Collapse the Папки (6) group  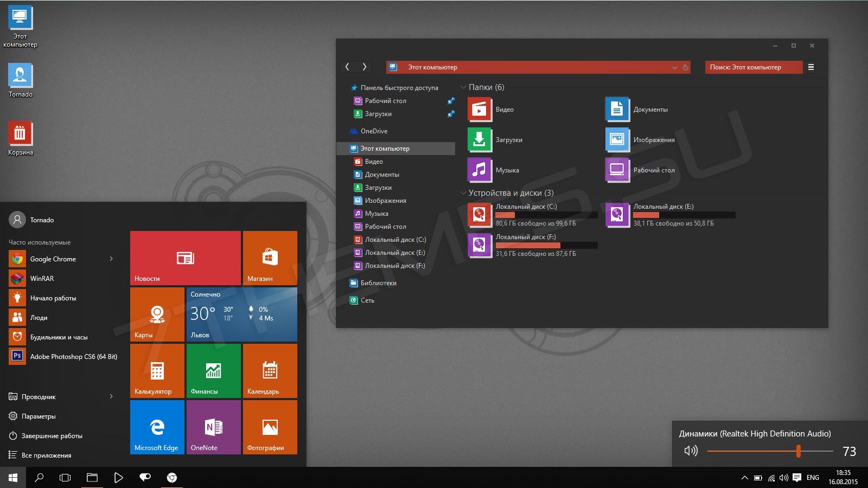point(463,87)
